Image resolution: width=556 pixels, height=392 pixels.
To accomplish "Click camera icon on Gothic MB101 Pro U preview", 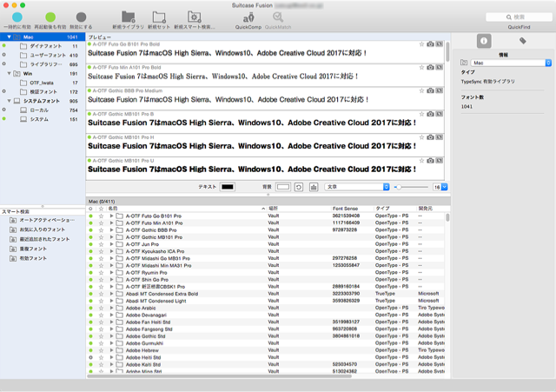I will [x=430, y=161].
